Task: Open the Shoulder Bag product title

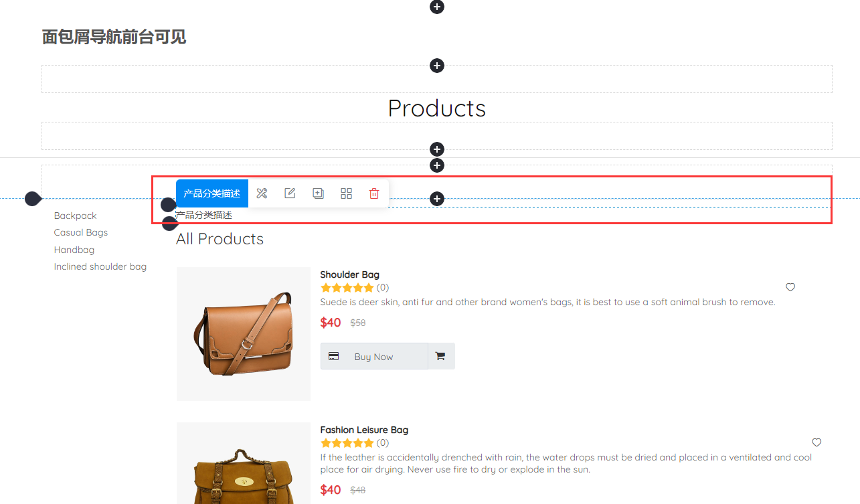Action: (x=349, y=274)
